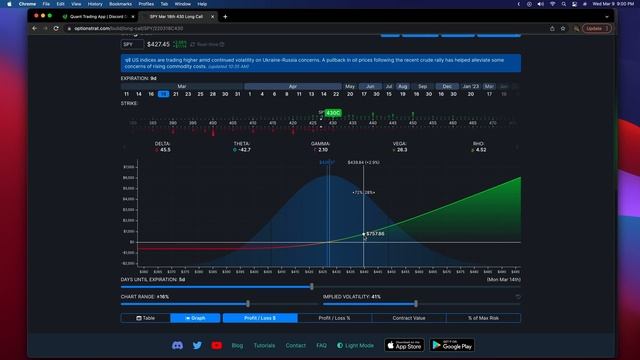640x360 pixels.
Task: Open the Discord icon link in footer
Action: point(177,345)
